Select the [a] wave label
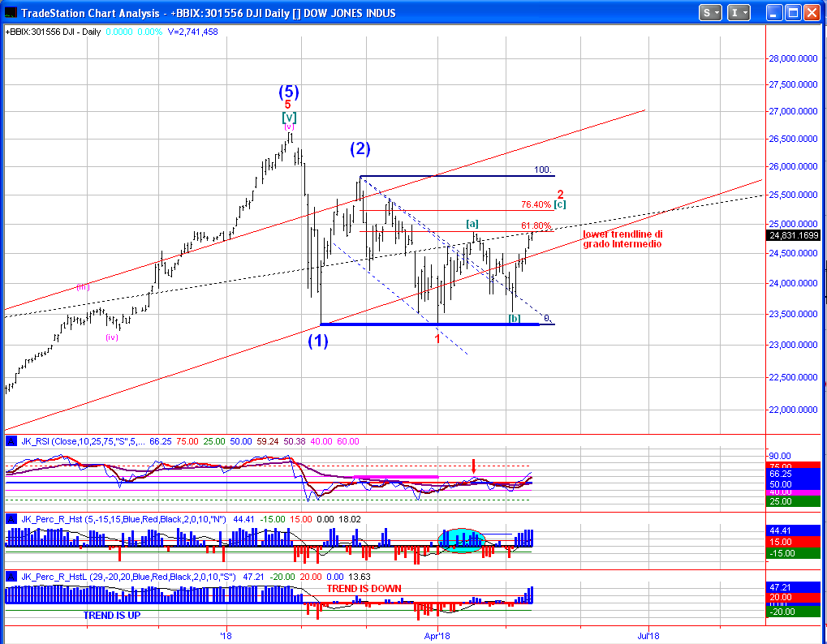The width and height of the screenshot is (827, 644). [x=472, y=224]
